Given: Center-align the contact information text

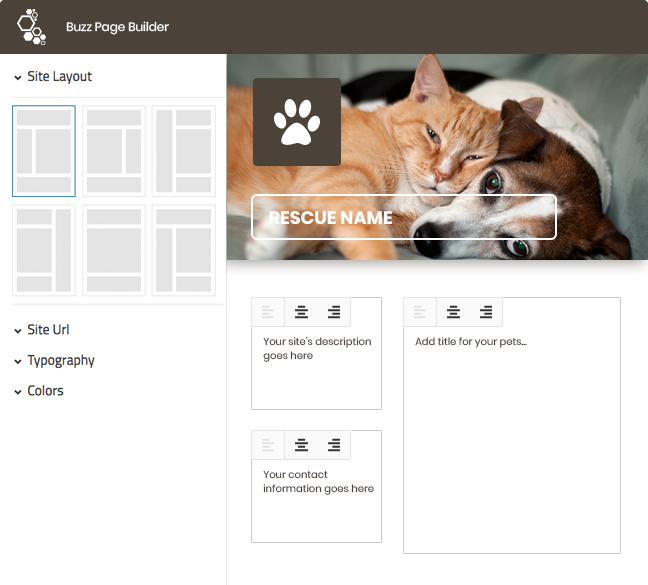Looking at the screenshot, I should [301, 445].
